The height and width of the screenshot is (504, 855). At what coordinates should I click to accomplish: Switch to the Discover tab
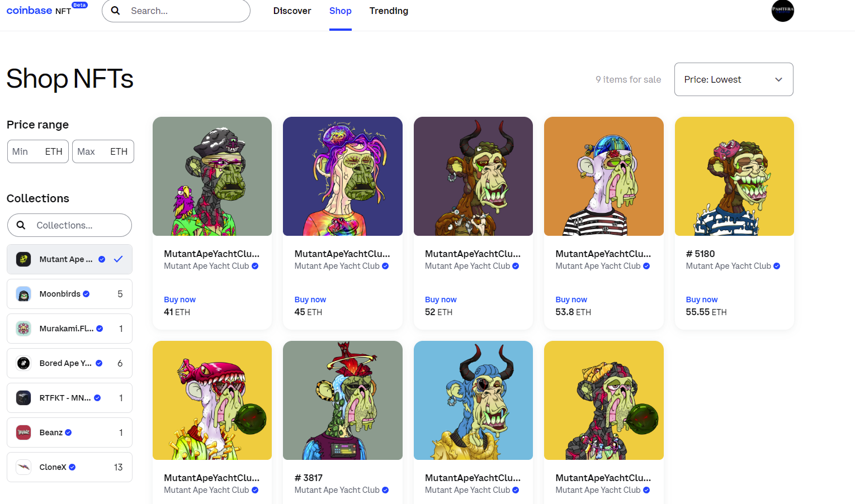292,11
